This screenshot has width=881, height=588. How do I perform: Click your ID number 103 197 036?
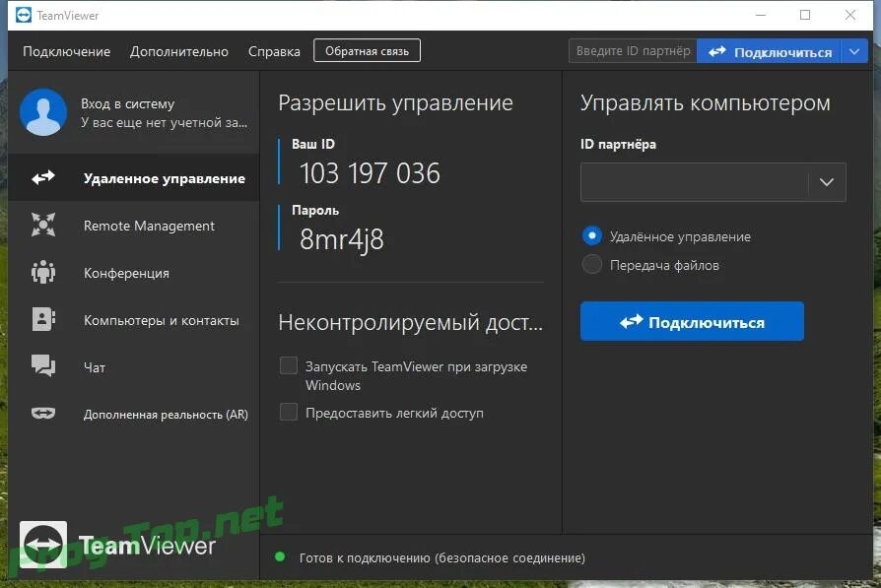[370, 173]
